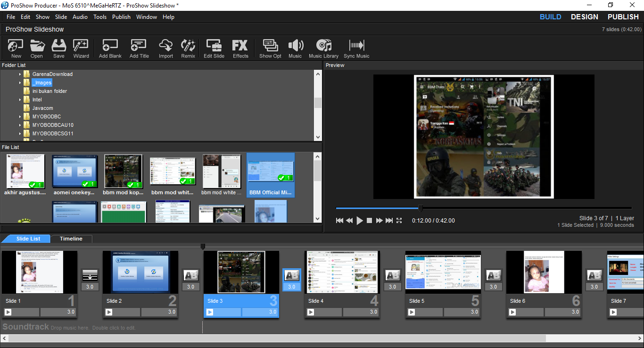This screenshot has height=348, width=644.
Task: Click the Open show toolbar icon
Action: click(x=37, y=49)
